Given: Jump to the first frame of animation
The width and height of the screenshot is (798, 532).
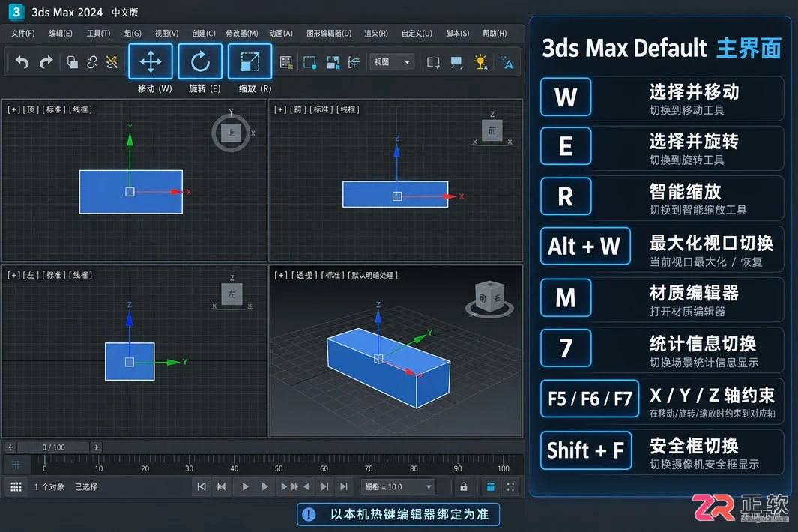Looking at the screenshot, I should point(202,487).
